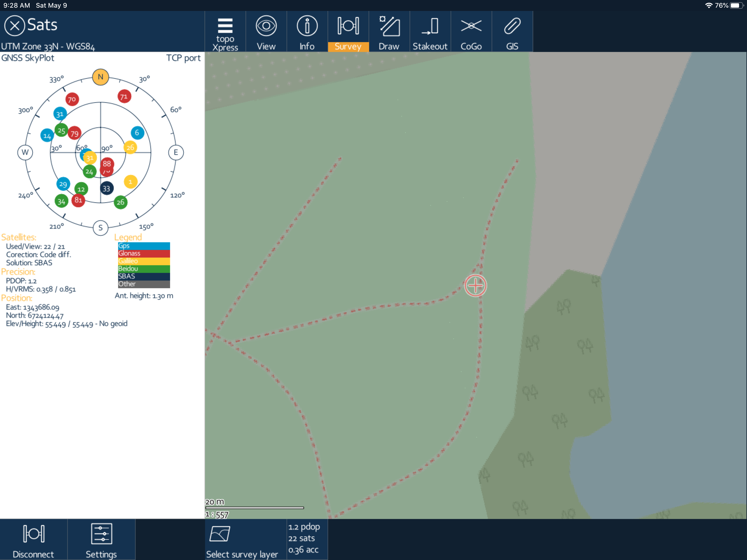Open the Info panel
This screenshot has width=747, height=560.
307,32
